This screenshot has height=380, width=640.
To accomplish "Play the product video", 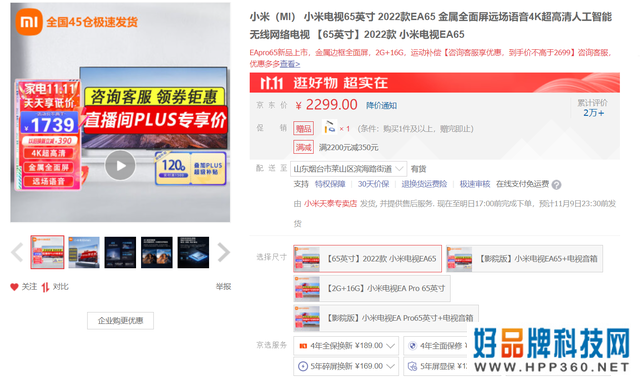I will point(120,165).
